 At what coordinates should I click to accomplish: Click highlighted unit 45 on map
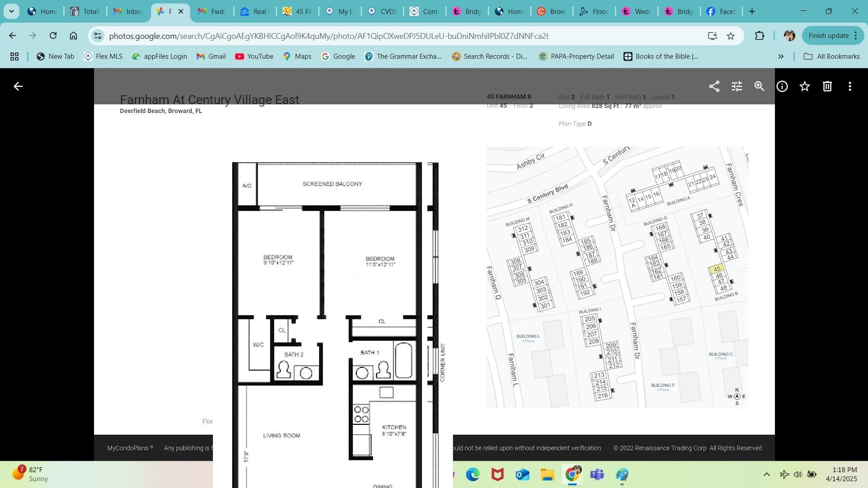point(717,269)
